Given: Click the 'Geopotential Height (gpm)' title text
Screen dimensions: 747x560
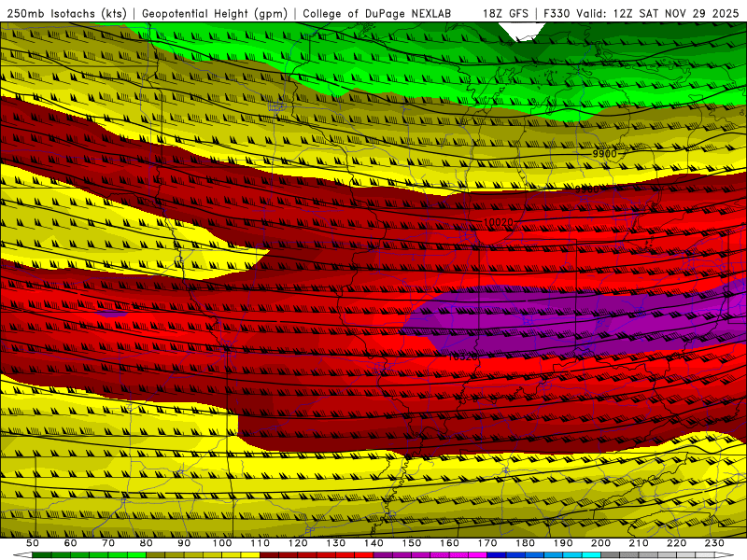Looking at the screenshot, I should pyautogui.click(x=215, y=13).
